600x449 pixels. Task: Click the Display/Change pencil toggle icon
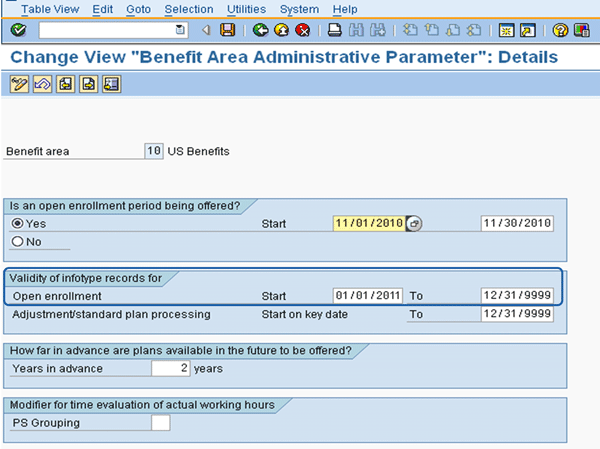pos(18,85)
